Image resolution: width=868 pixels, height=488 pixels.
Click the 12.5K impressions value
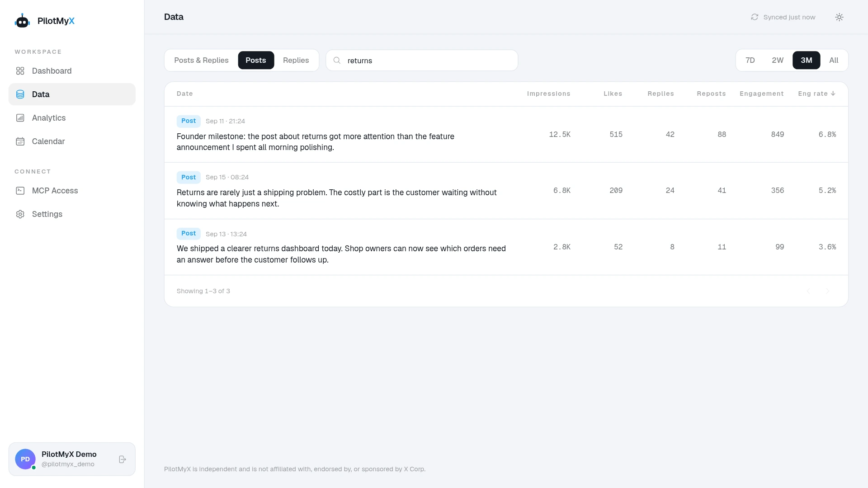(560, 134)
